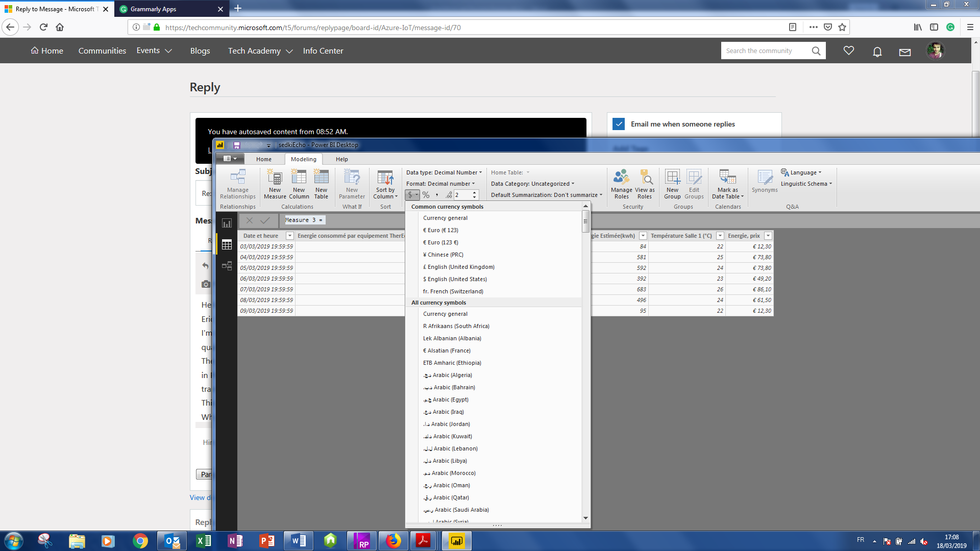Click currency list scrollbar down arrow
The width and height of the screenshot is (980, 551).
pyautogui.click(x=585, y=518)
